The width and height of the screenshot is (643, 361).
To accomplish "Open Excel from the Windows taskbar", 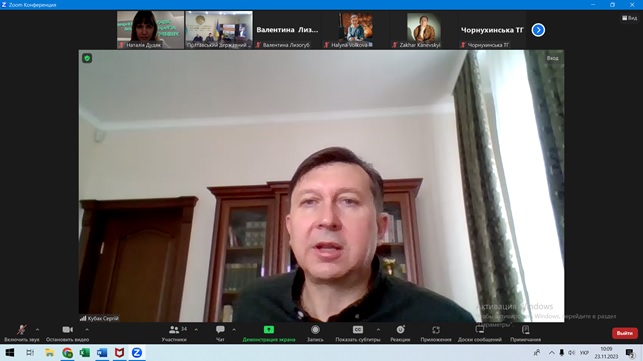I will tap(85, 352).
